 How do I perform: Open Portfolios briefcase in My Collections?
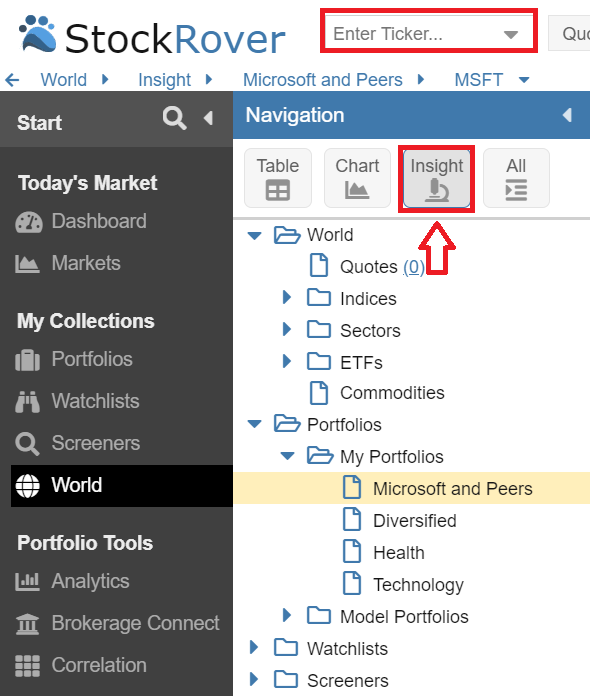(74, 359)
